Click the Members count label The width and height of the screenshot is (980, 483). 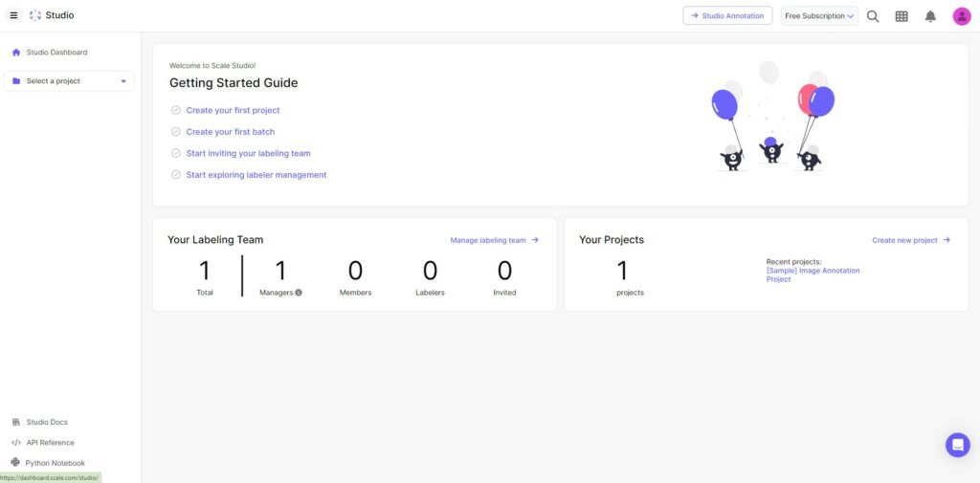coord(355,293)
